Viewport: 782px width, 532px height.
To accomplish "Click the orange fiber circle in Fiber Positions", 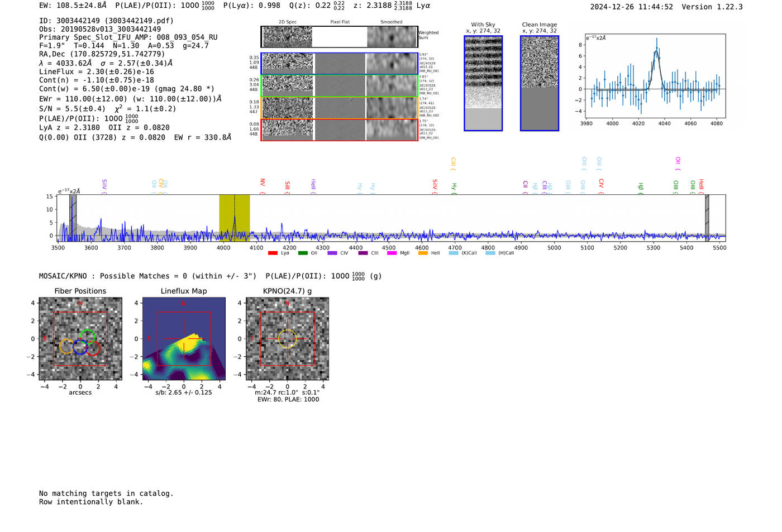I will point(66,347).
